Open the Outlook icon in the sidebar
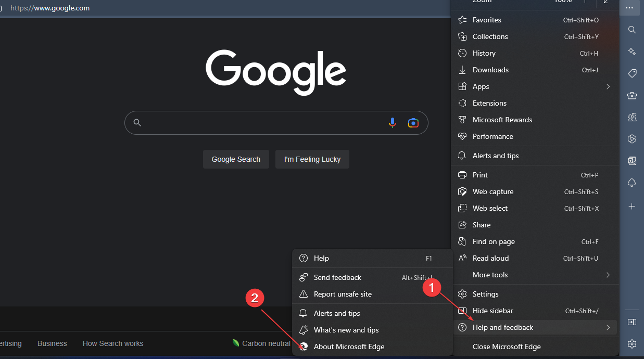644x359 pixels. coord(632,161)
